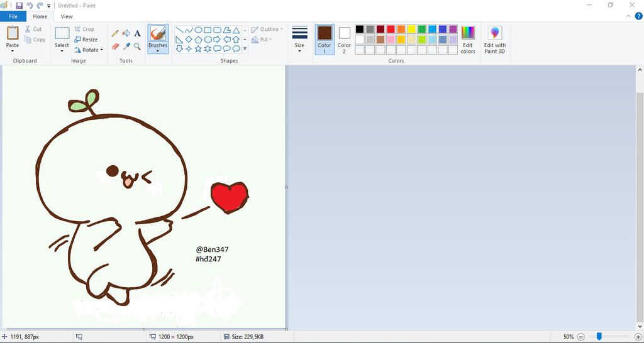Click the Copy button

pyautogui.click(x=35, y=40)
